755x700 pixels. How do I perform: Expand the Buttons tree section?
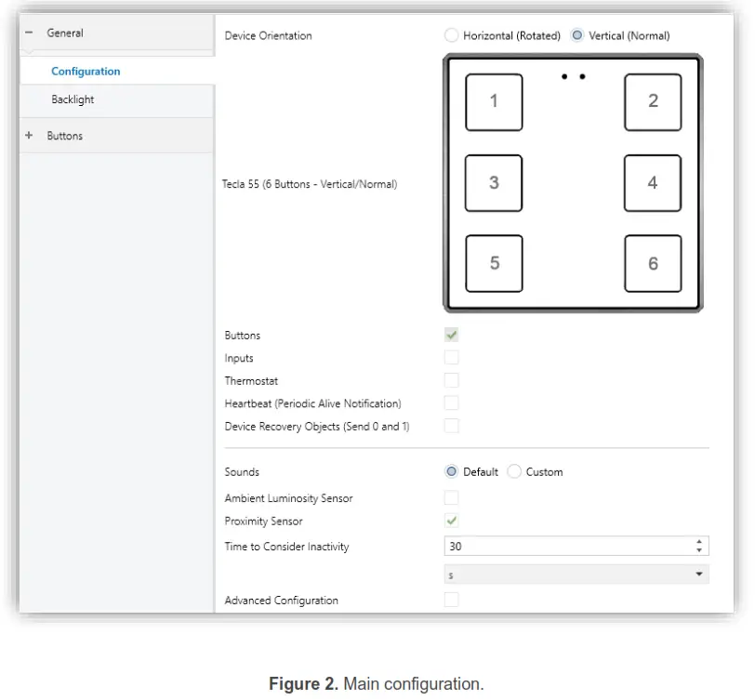coord(29,136)
